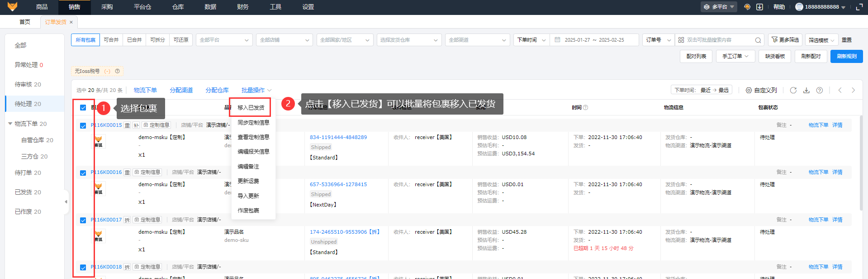This screenshot has height=279, width=868.
Task: Click the 缺货看板 button
Action: coord(775,56)
